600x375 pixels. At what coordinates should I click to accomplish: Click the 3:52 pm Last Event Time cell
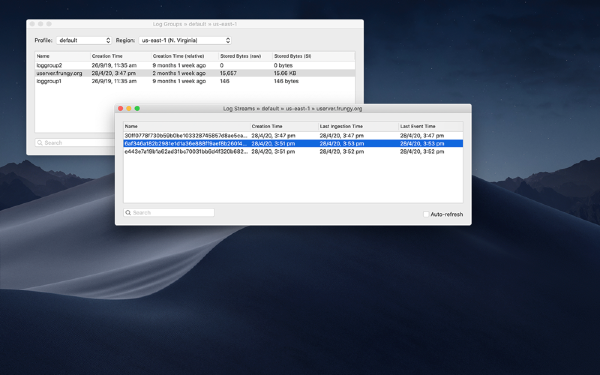pos(422,152)
